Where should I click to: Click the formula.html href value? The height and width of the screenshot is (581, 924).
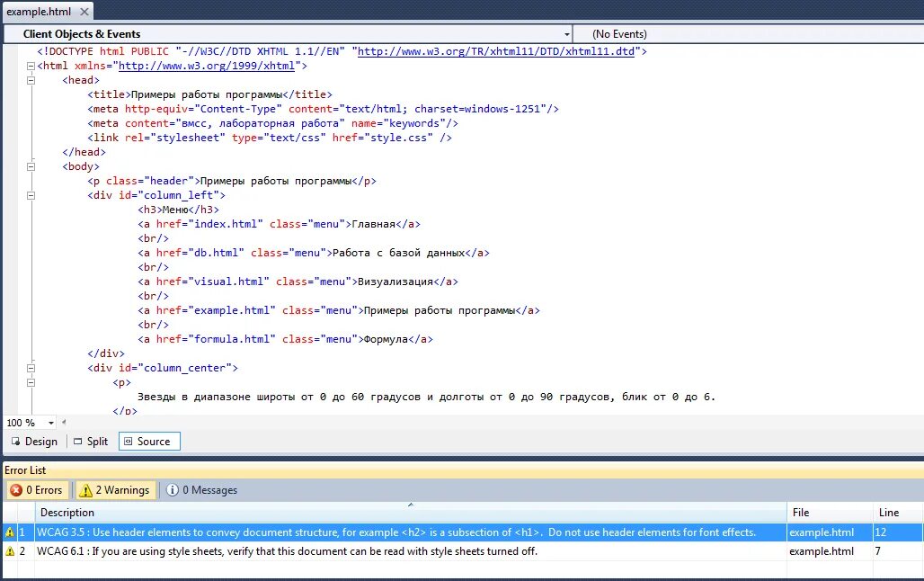pyautogui.click(x=232, y=339)
